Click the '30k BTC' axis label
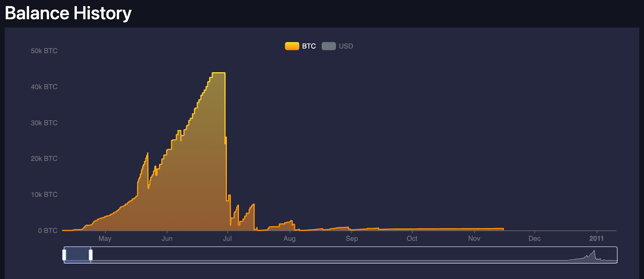The image size is (644, 279). 44,123
